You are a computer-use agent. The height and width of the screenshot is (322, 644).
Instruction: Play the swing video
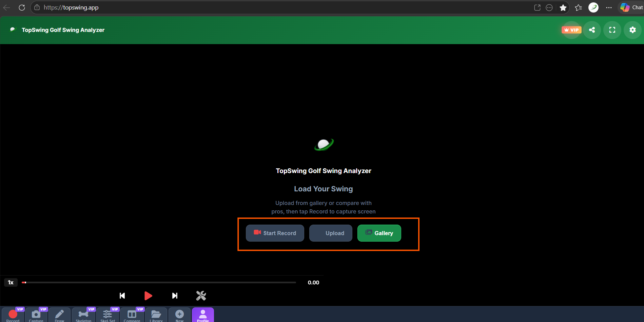(x=148, y=296)
